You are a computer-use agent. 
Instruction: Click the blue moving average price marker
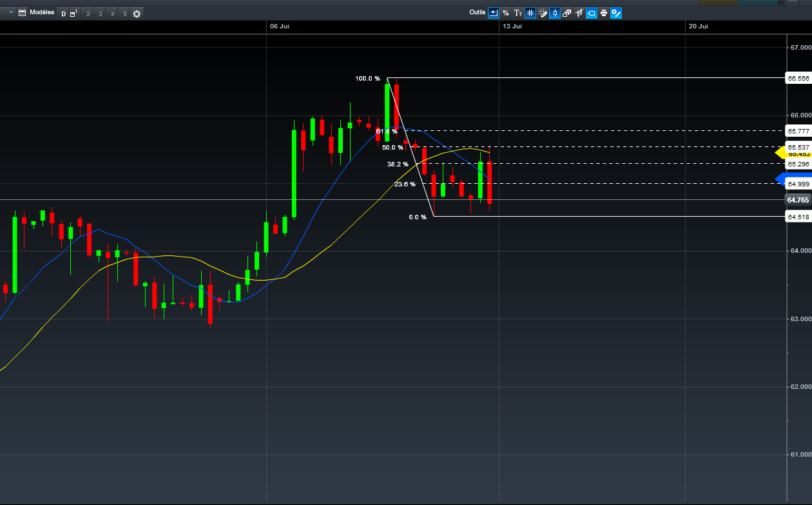tap(781, 179)
